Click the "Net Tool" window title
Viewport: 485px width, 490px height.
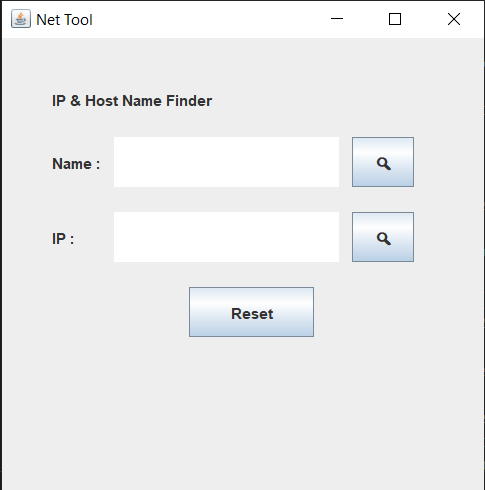(x=64, y=20)
